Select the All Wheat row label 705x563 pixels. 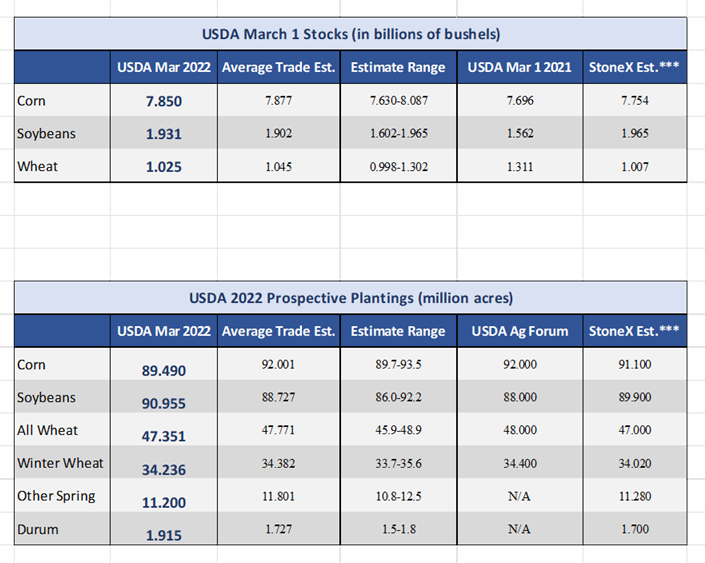point(48,430)
